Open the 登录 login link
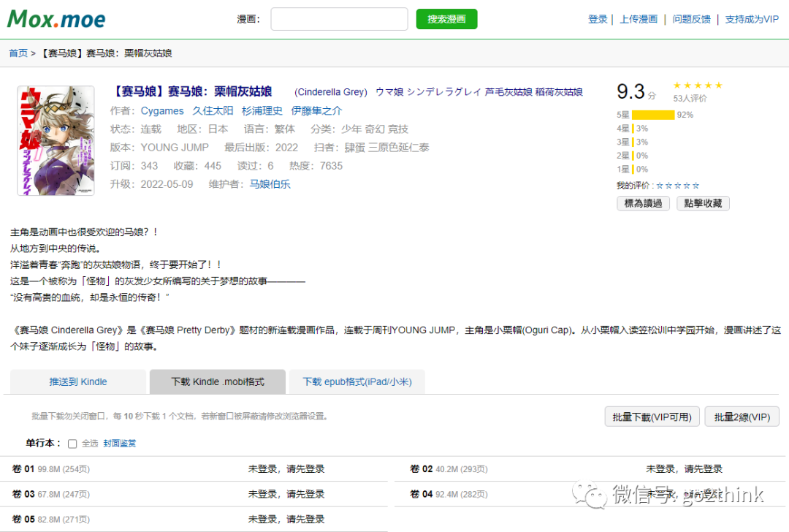Screen dimensions: 789x532 point(598,19)
